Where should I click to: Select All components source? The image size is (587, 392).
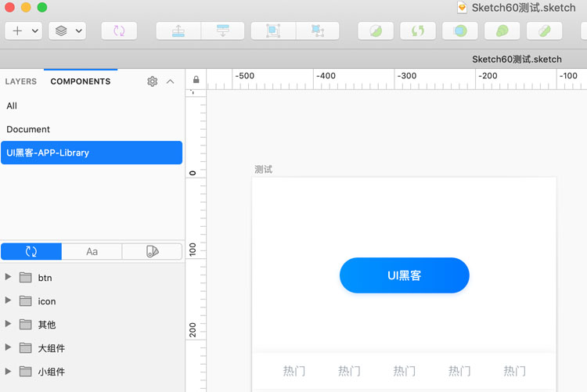click(92, 106)
